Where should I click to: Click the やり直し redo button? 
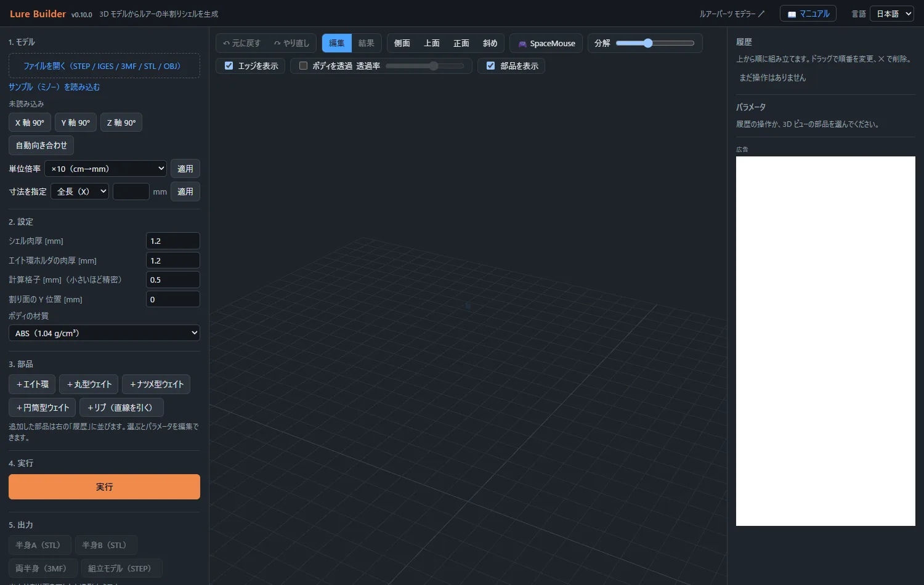(291, 43)
